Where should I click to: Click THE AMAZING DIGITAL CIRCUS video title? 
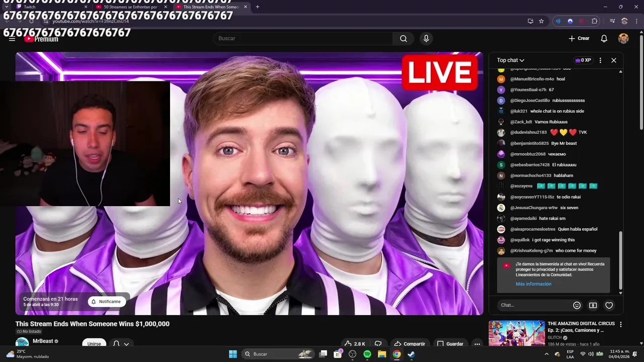581,327
